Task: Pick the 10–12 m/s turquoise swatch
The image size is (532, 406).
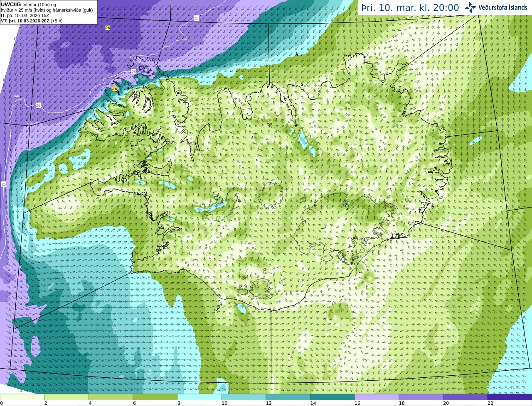Action: coord(244,397)
